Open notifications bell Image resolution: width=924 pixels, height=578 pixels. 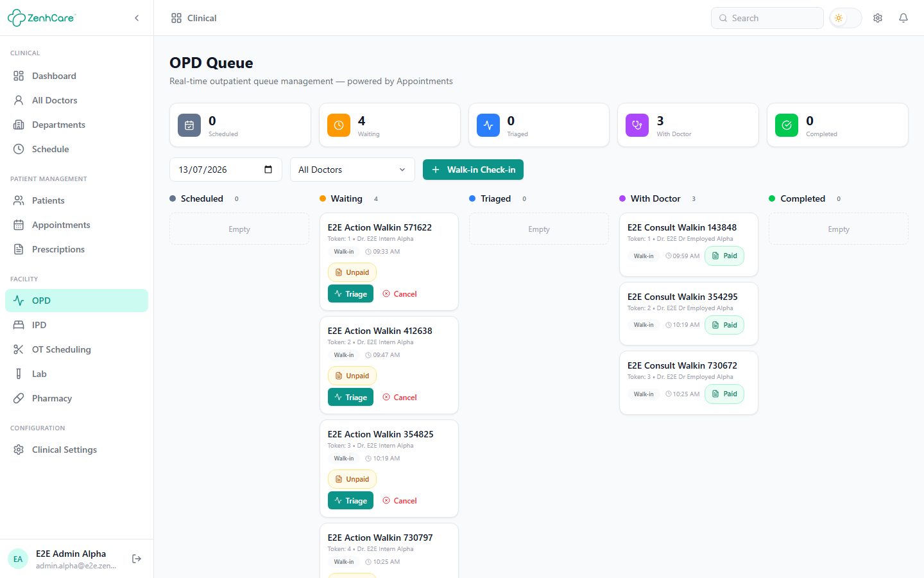pos(903,18)
